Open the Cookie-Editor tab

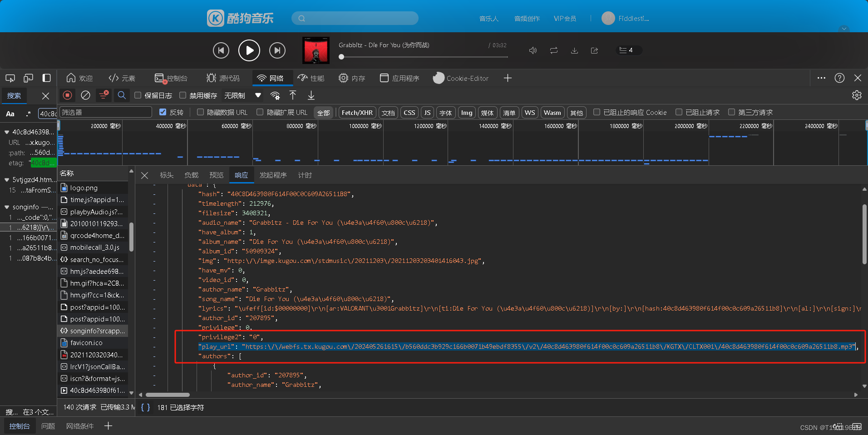click(x=461, y=78)
